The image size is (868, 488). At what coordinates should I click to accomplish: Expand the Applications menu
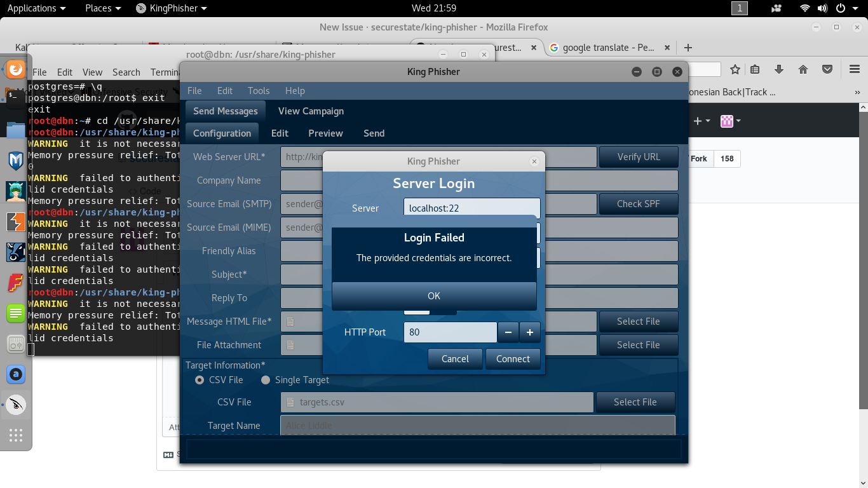coord(36,8)
